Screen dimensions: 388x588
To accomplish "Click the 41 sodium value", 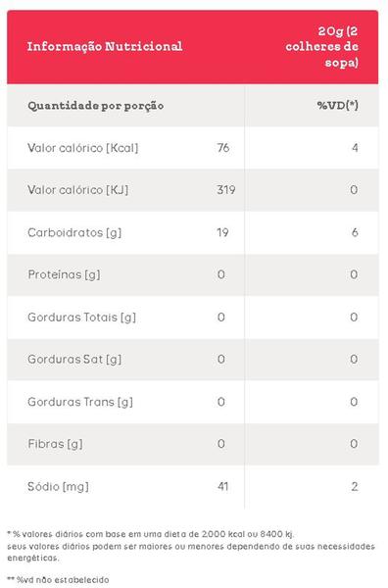I will point(223,487).
